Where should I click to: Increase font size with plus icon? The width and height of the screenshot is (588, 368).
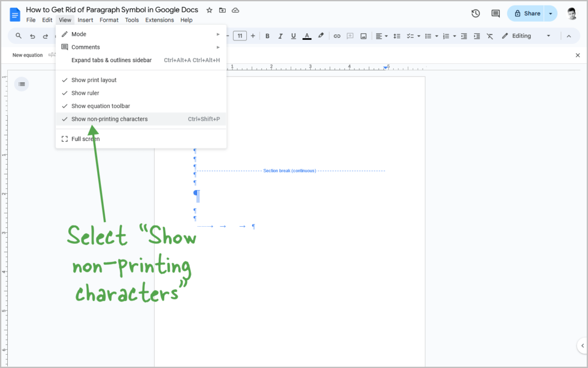(x=253, y=36)
